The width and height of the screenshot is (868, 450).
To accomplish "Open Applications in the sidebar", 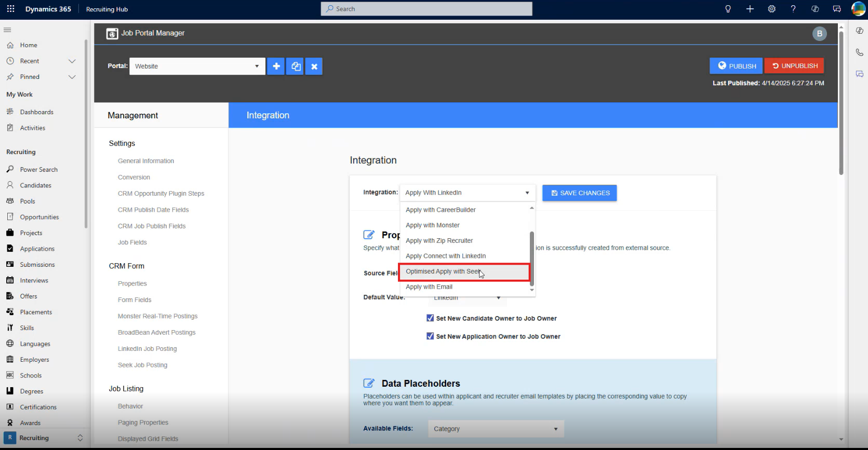I will (x=37, y=249).
